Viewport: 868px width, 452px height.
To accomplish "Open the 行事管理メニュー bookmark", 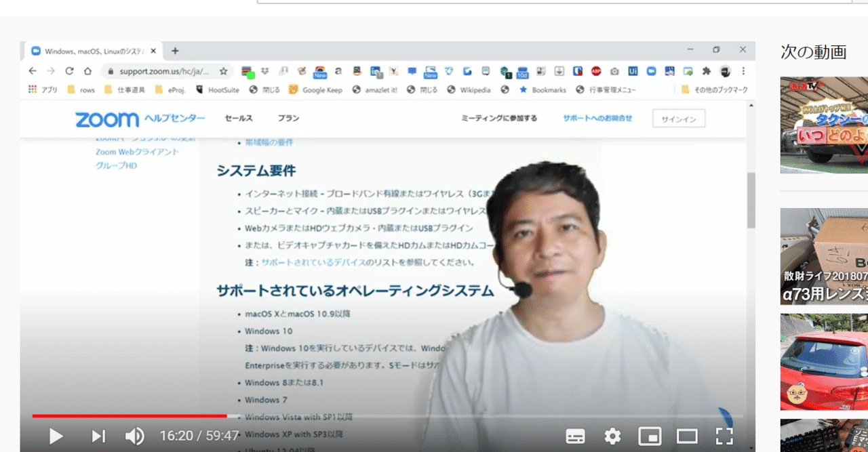I will (606, 89).
